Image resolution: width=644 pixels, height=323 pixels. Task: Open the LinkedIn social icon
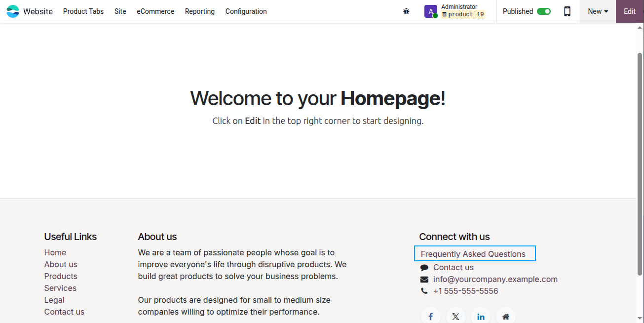pos(481,317)
